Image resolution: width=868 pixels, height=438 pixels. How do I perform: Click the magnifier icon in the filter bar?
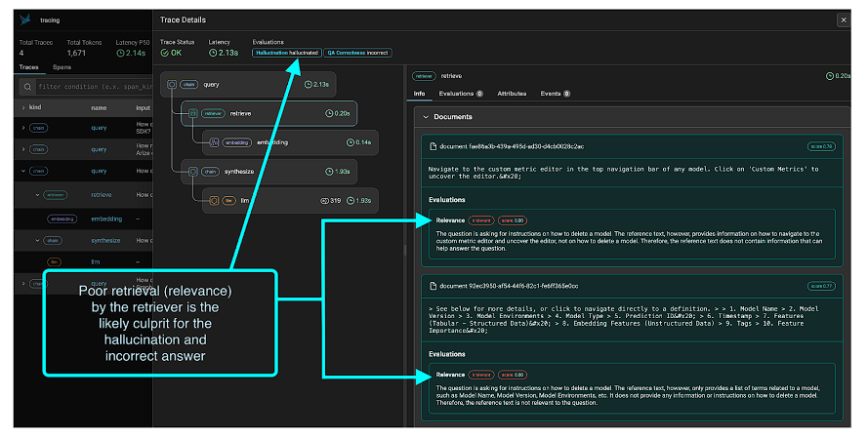tap(27, 87)
